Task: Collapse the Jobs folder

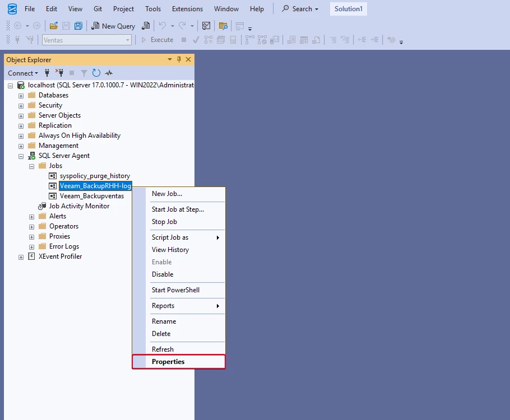Action: 31,166
